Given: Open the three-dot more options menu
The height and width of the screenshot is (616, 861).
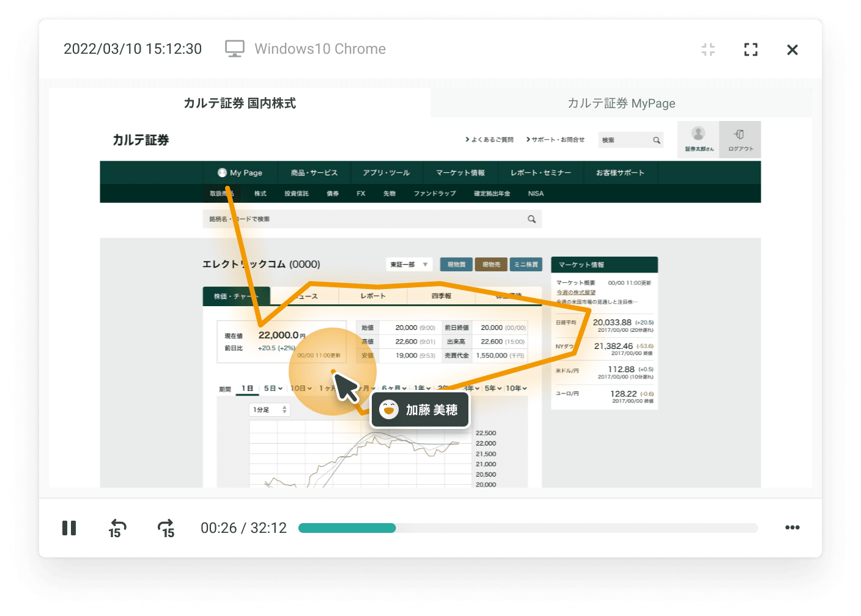Looking at the screenshot, I should tap(793, 527).
